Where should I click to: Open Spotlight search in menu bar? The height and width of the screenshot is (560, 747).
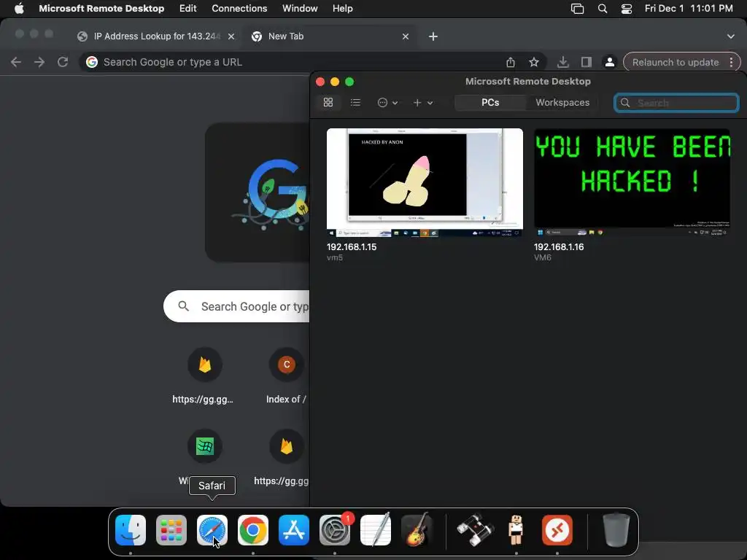tap(602, 9)
